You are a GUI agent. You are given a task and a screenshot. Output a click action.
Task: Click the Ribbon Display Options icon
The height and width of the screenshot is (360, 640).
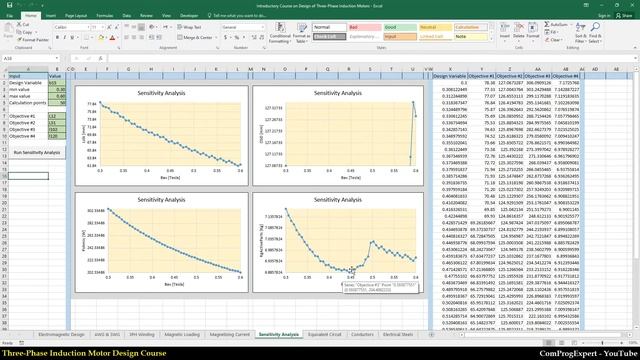586,5
